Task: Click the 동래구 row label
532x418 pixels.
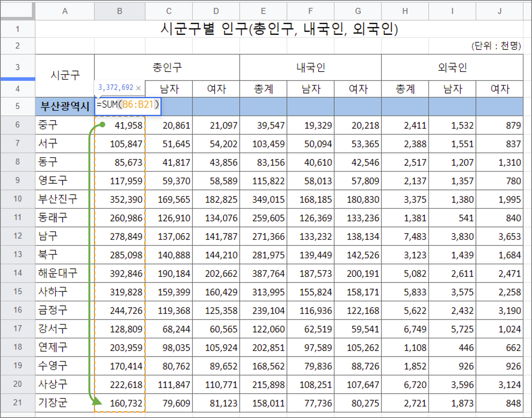Action: point(65,218)
